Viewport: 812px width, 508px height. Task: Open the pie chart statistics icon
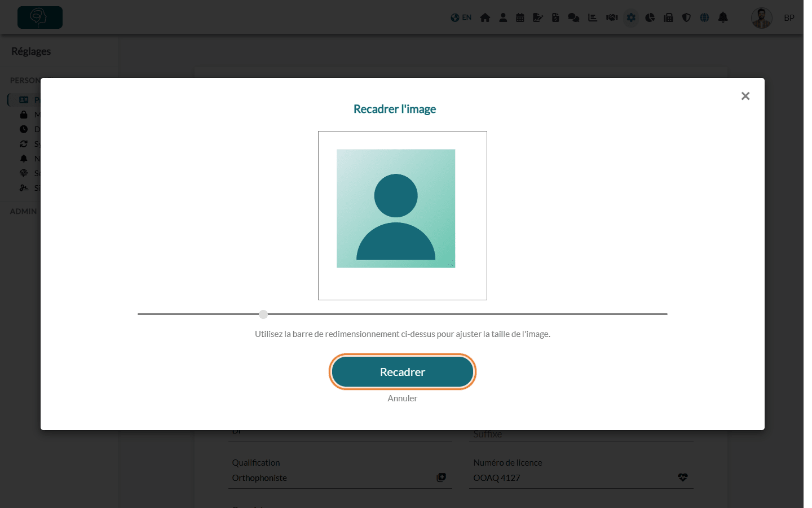[650, 17]
